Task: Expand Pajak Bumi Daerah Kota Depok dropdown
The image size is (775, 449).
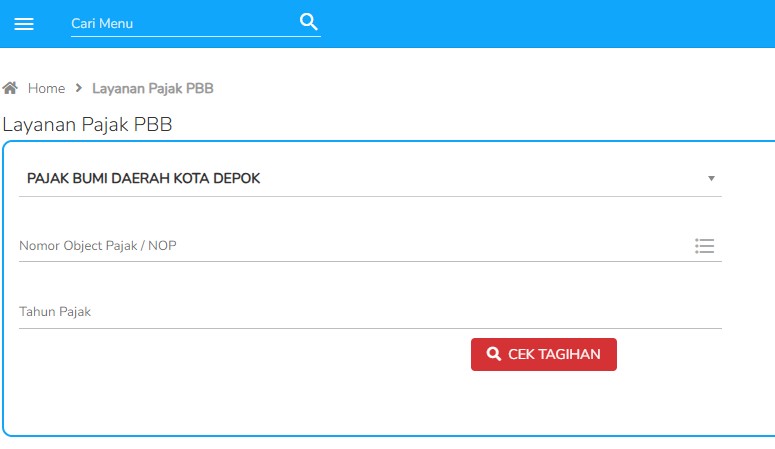Action: (370, 179)
